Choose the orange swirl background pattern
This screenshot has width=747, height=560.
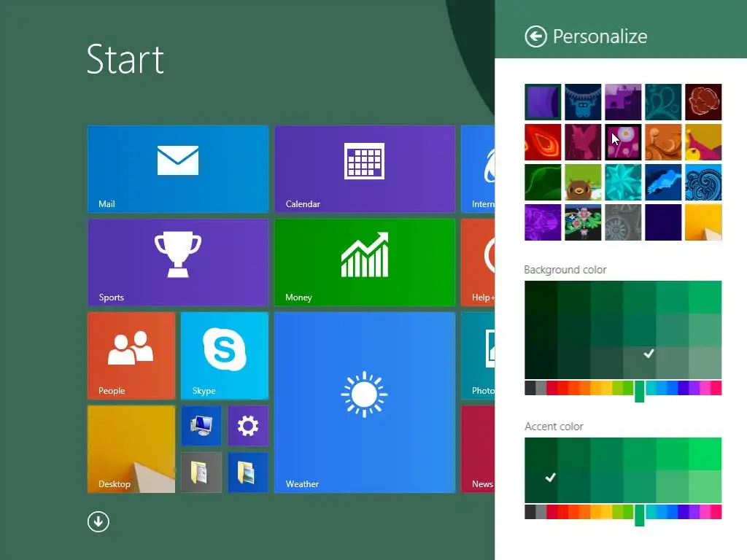(x=663, y=142)
